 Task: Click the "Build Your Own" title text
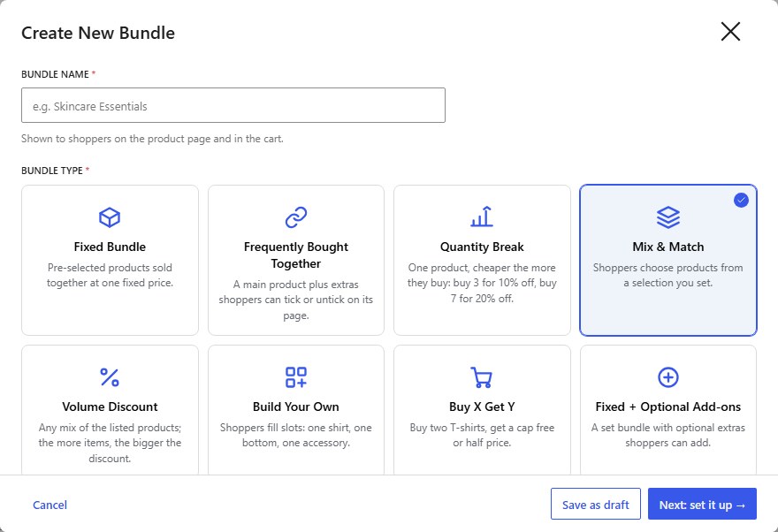[295, 407]
